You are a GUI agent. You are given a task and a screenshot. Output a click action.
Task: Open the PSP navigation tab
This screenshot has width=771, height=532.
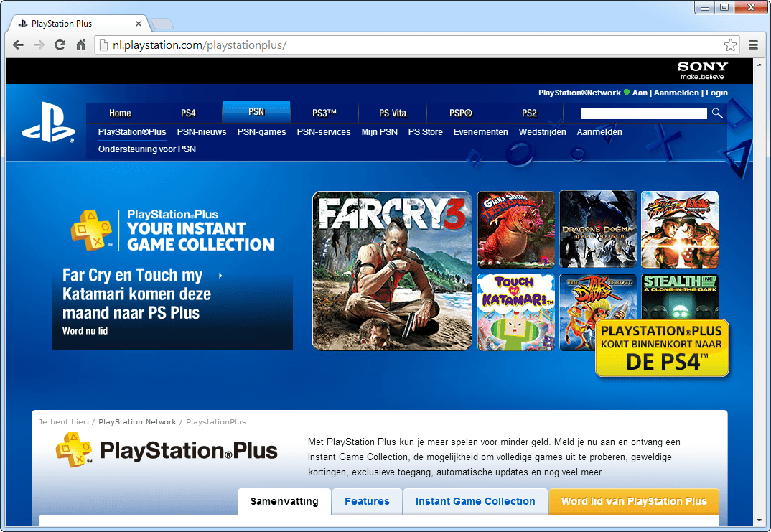pos(461,113)
